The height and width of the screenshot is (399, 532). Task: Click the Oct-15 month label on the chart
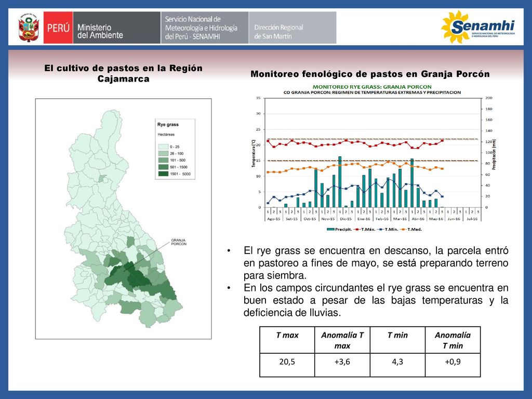point(310,219)
